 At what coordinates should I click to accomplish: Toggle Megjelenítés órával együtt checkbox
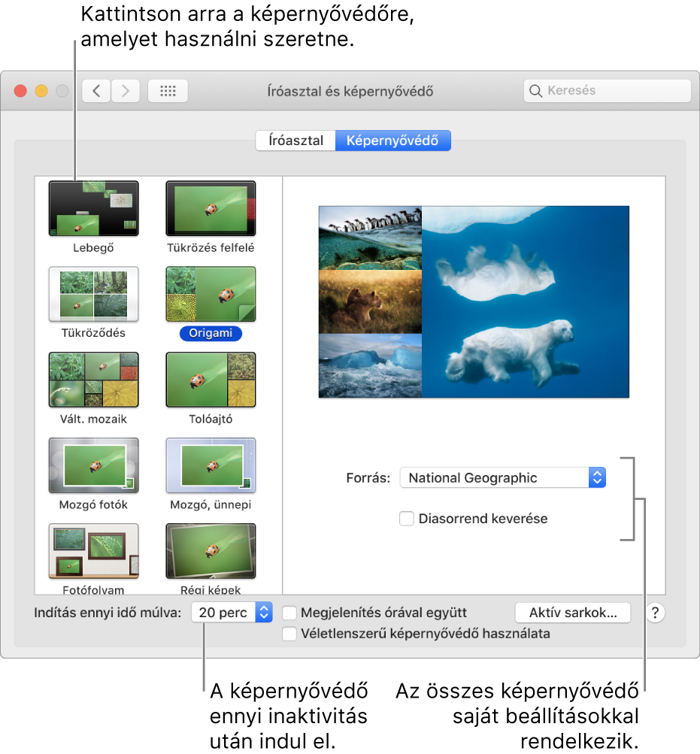click(x=289, y=613)
